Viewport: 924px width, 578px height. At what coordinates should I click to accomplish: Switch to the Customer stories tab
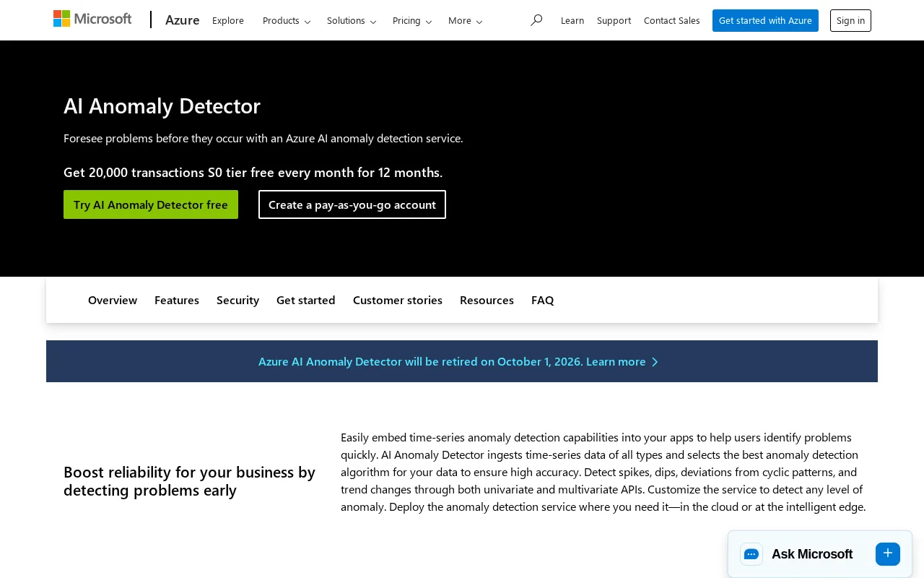point(398,300)
